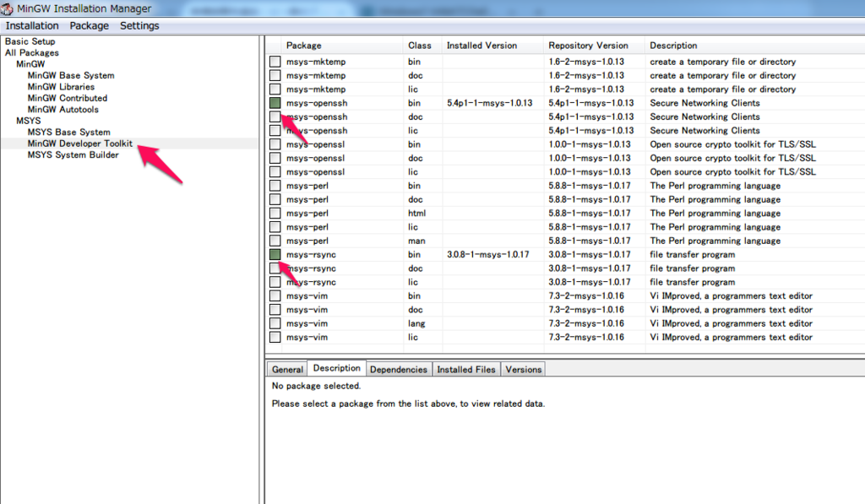Sort by the Description column header

754,46
